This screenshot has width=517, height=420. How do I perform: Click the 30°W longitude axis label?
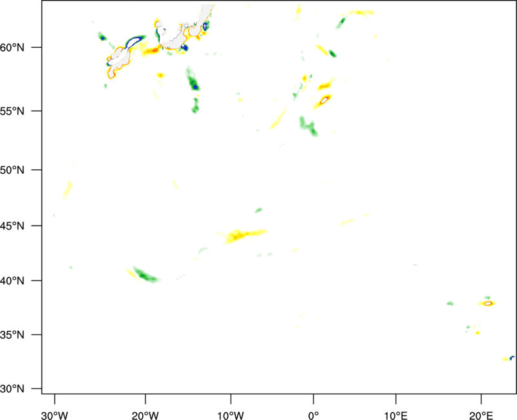tap(55, 415)
